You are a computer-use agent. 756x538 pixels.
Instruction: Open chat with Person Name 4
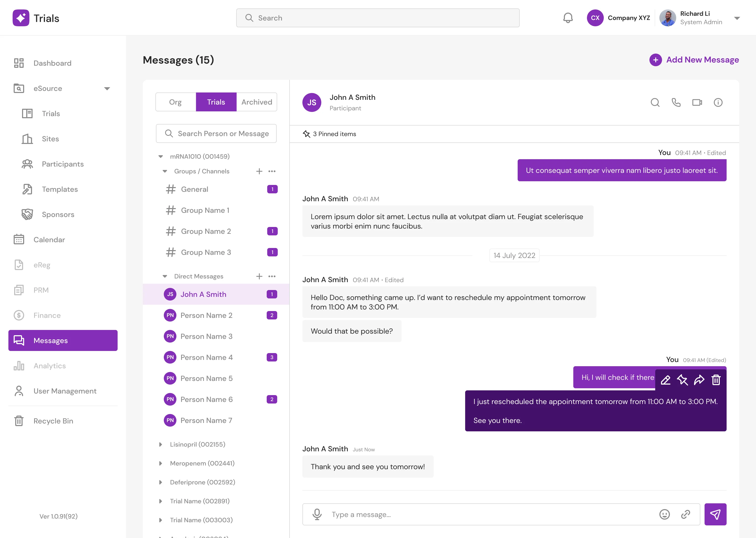216,357
